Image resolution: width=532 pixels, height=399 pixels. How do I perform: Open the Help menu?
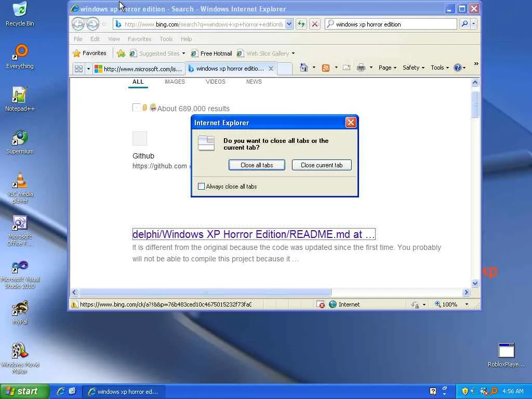coord(187,39)
